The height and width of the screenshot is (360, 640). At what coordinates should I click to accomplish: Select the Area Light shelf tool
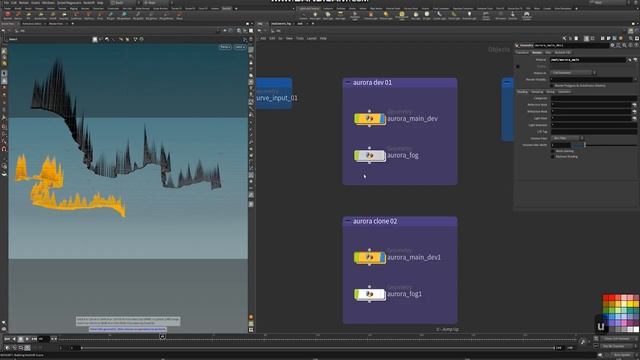coord(340,15)
